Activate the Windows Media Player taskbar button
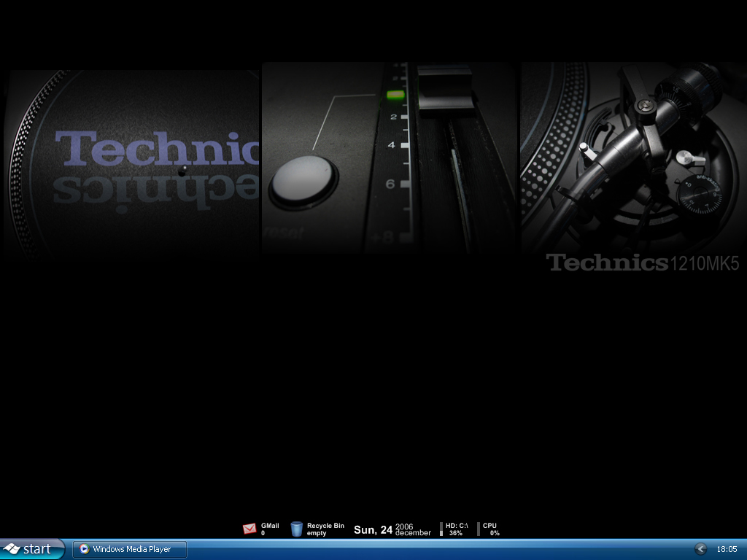This screenshot has height=560, width=747. pos(130,549)
